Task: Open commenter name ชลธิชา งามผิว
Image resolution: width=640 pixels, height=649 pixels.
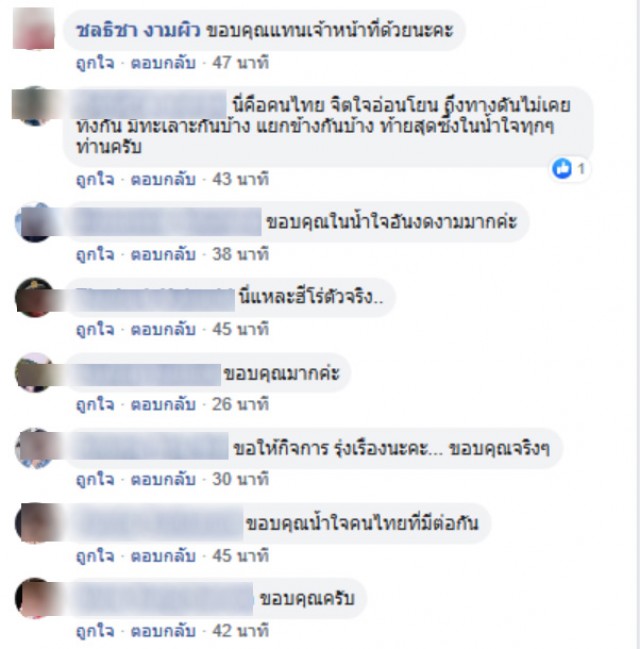Action: point(138,30)
